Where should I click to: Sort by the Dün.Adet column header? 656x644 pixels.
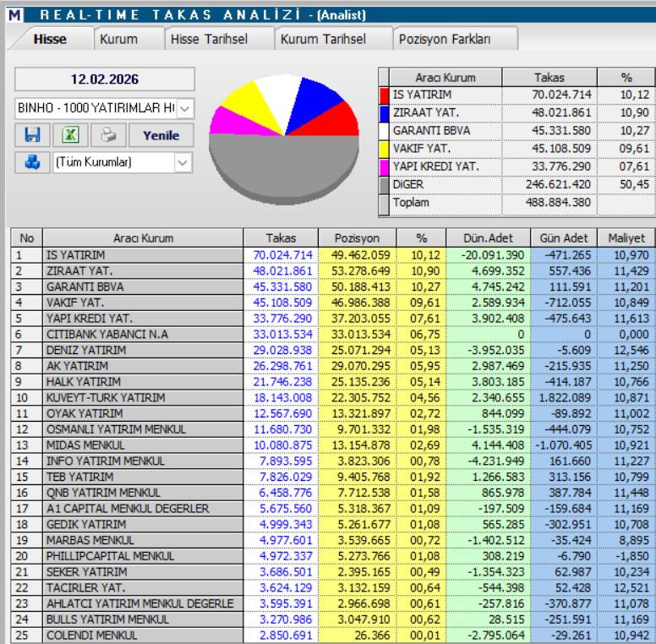(488, 238)
